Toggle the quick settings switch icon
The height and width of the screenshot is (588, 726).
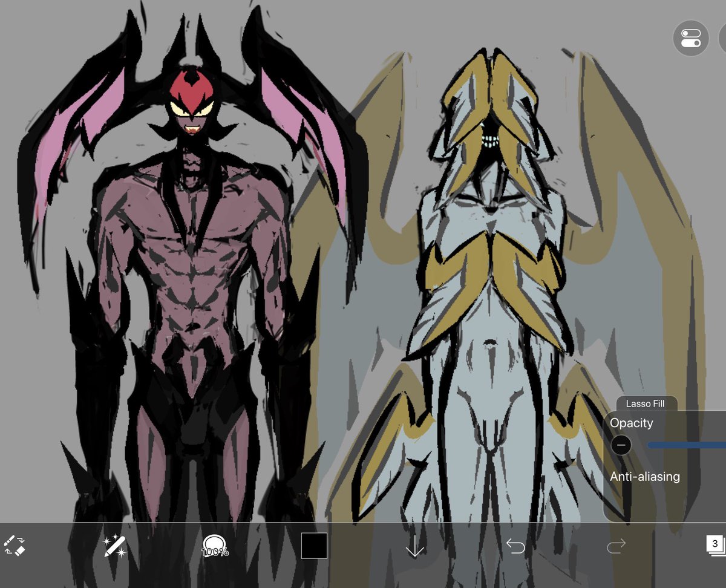(x=691, y=38)
